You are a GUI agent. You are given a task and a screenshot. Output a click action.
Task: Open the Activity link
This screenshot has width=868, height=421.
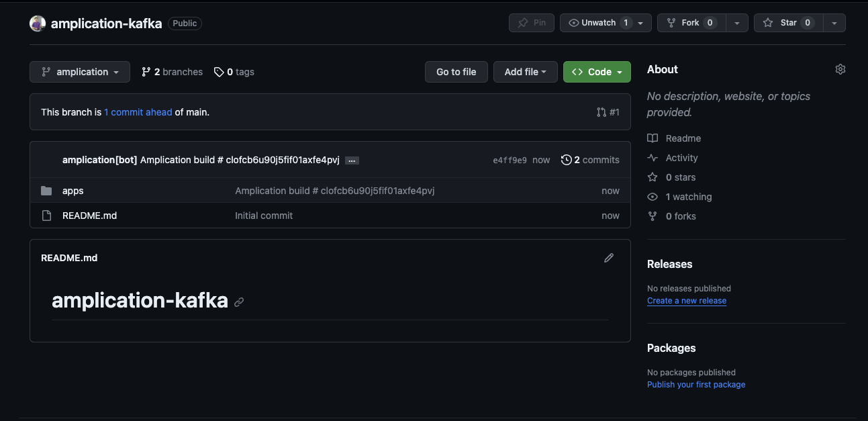point(673,158)
